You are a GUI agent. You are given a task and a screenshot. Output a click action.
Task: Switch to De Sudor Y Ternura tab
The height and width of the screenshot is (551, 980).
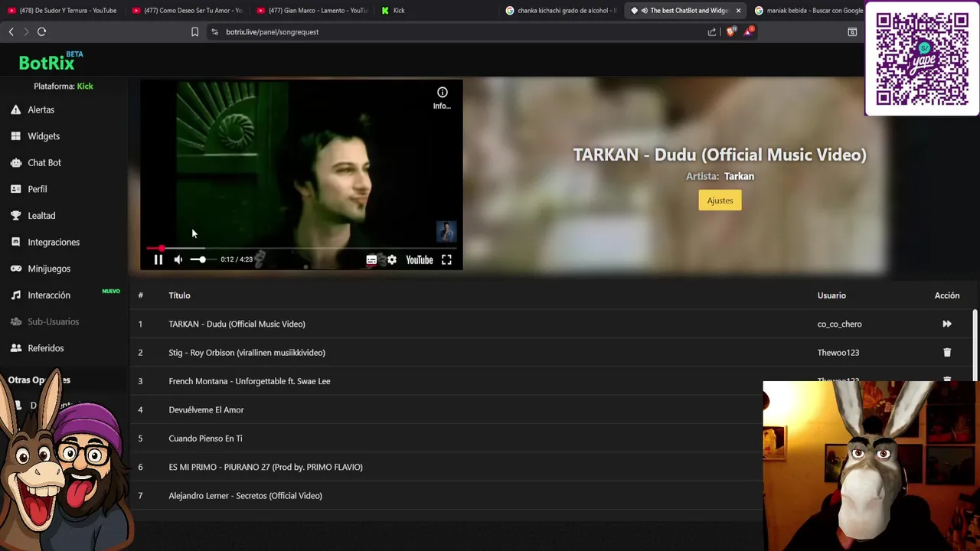click(x=63, y=11)
